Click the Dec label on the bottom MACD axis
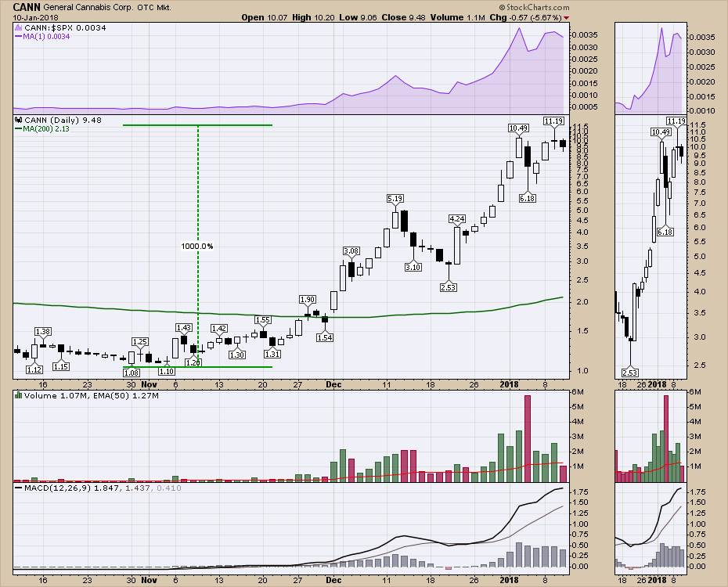Image resolution: width=728 pixels, height=587 pixels. point(333,580)
